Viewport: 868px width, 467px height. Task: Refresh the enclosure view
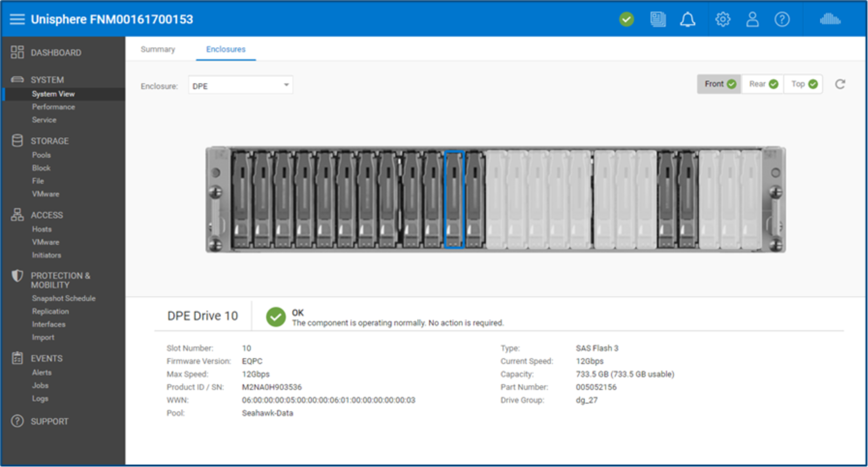[x=840, y=84]
